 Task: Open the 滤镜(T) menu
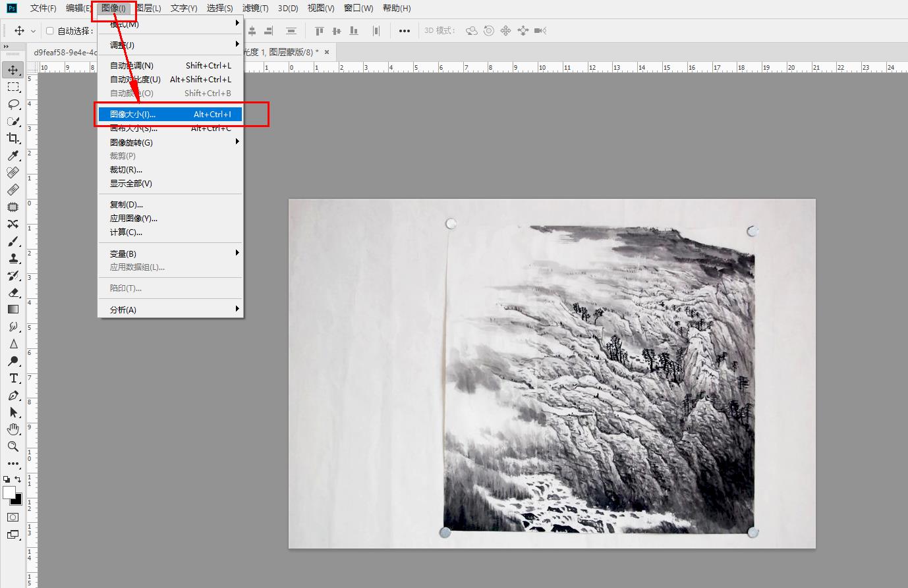coord(255,8)
